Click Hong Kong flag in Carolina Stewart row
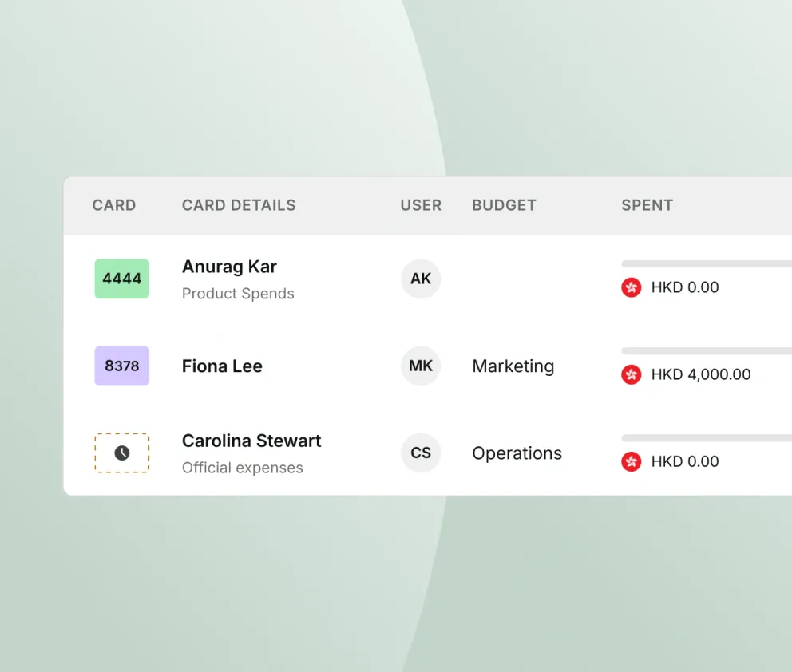 click(x=632, y=461)
